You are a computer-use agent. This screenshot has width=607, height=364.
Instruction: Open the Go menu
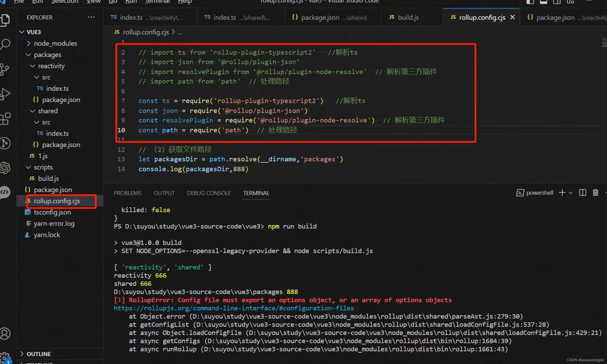[113, 2]
